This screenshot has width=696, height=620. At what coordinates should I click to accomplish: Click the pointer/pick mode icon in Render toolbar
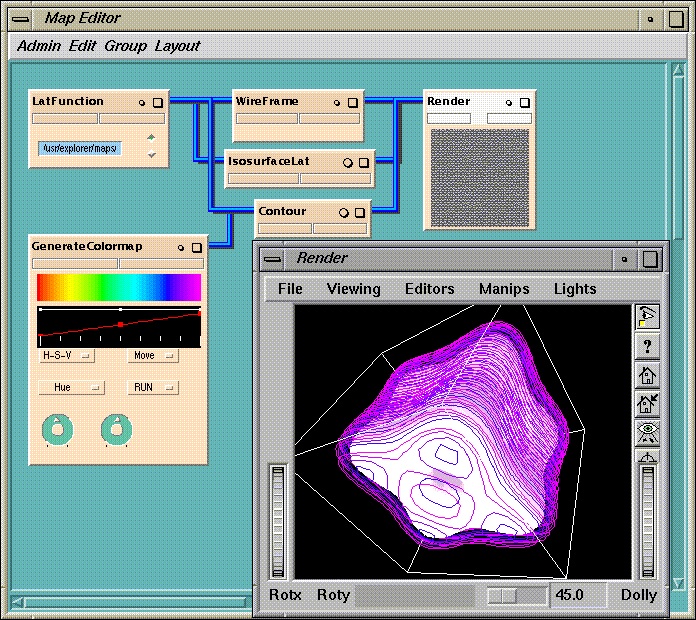coord(647,317)
